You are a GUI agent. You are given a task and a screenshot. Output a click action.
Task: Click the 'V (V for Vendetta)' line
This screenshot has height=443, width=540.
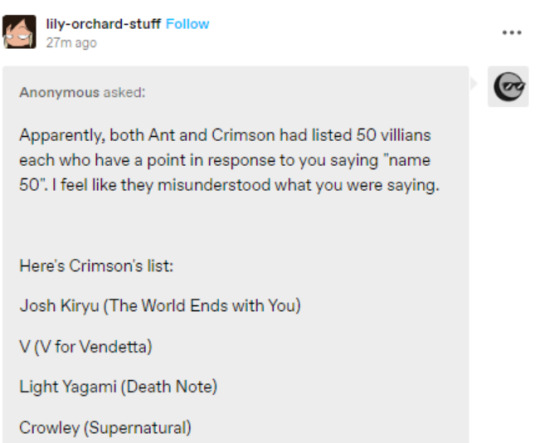86,347
